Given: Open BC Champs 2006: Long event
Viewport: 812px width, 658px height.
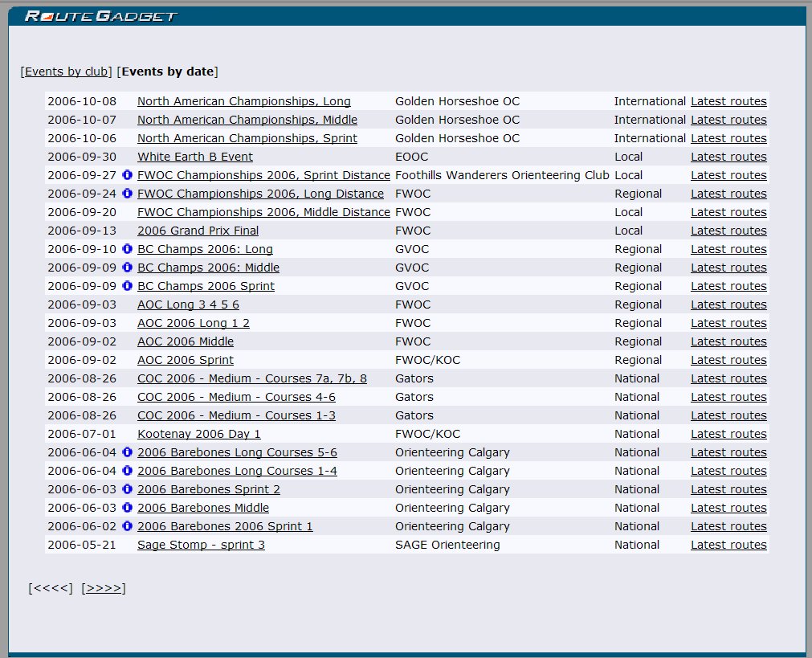Looking at the screenshot, I should (x=205, y=249).
